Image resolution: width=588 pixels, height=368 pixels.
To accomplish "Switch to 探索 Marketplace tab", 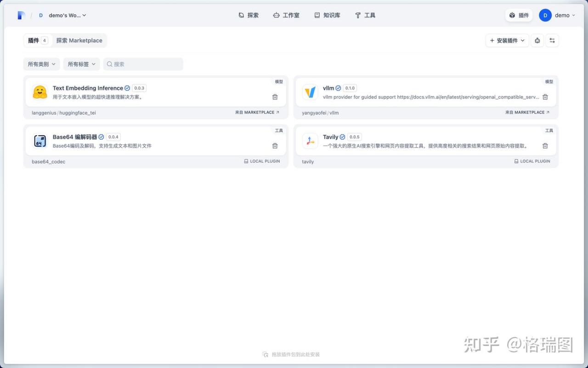I will point(79,40).
